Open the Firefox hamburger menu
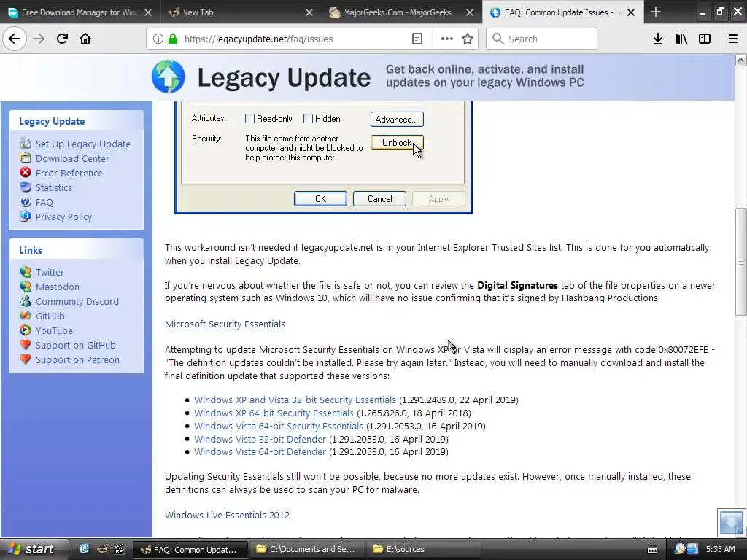 point(733,39)
